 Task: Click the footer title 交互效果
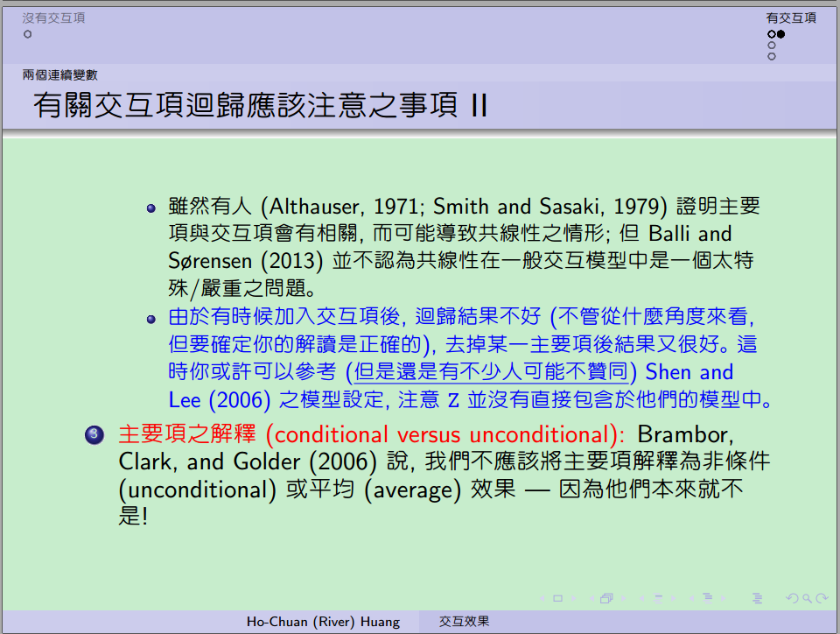tap(464, 621)
